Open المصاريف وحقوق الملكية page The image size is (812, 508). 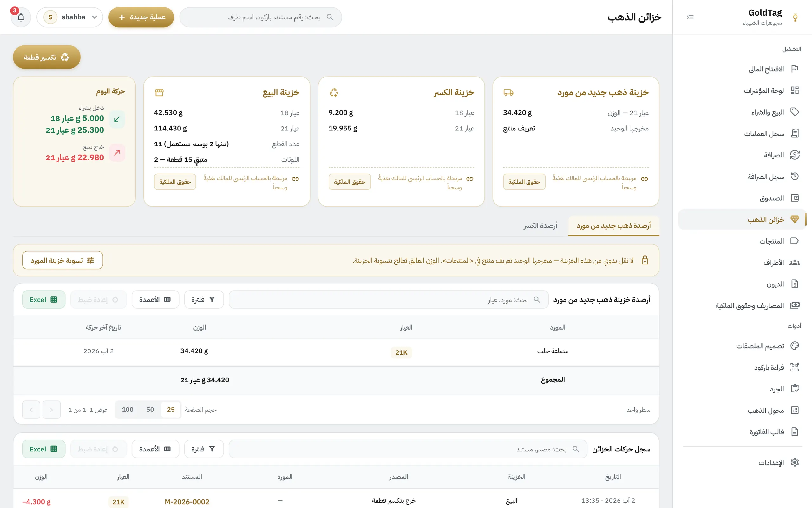coord(742,305)
